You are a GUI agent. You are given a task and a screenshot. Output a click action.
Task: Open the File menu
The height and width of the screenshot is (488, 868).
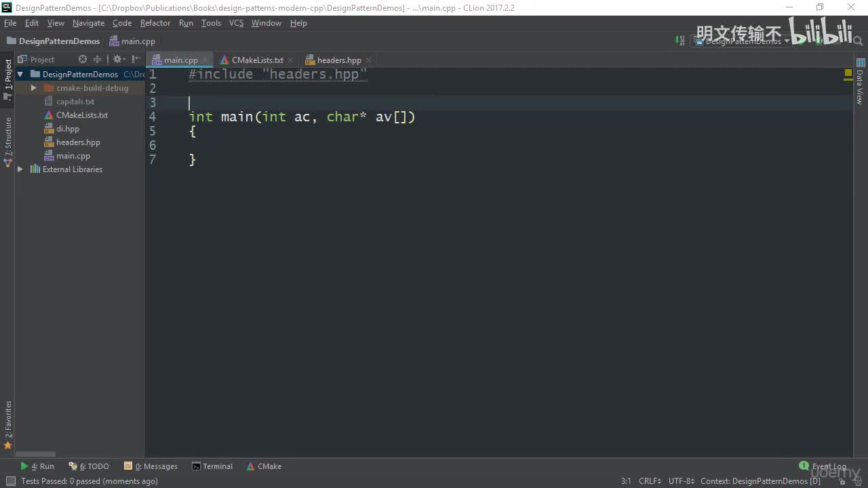(x=10, y=23)
